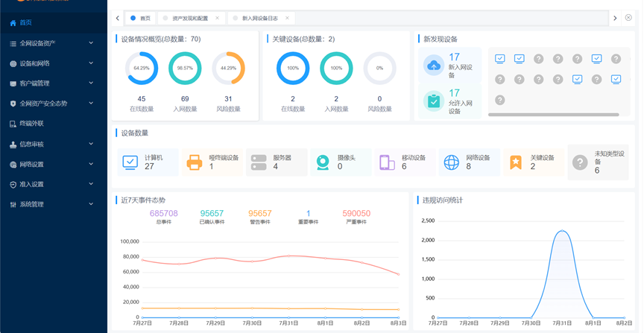
Task: Click the 全网资产安全态势 shield icon
Action: [13, 104]
